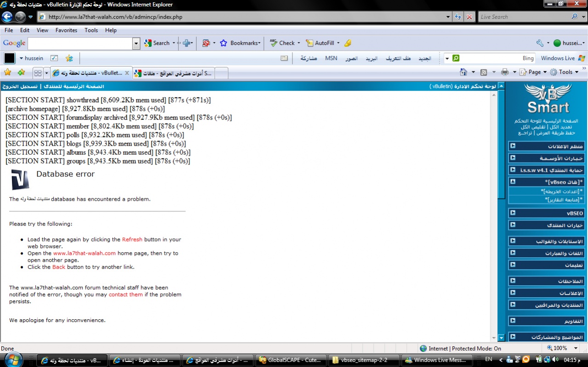Click the Refresh page icon in address bar

click(458, 17)
